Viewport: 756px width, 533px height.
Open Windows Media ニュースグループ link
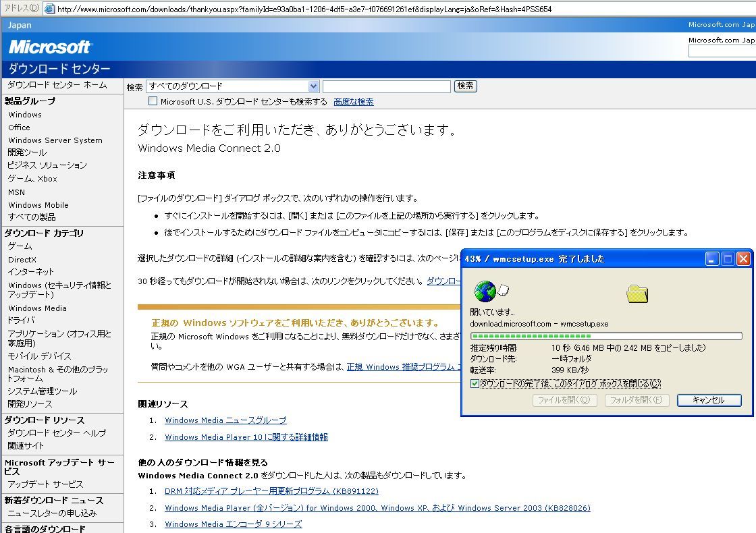[225, 420]
